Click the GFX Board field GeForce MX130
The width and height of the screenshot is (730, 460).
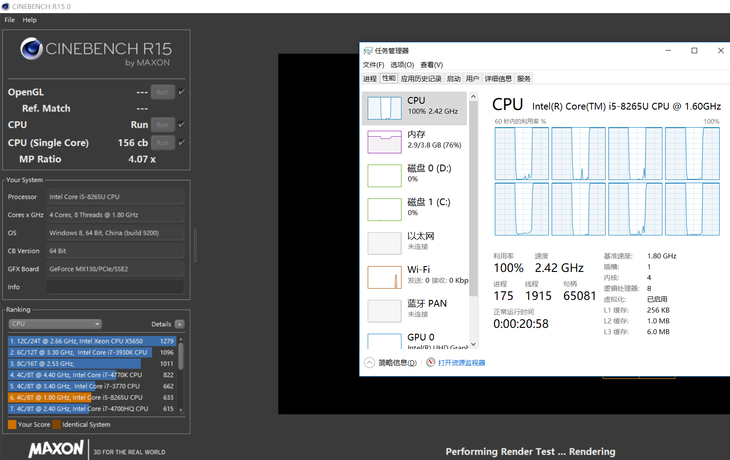(115, 269)
